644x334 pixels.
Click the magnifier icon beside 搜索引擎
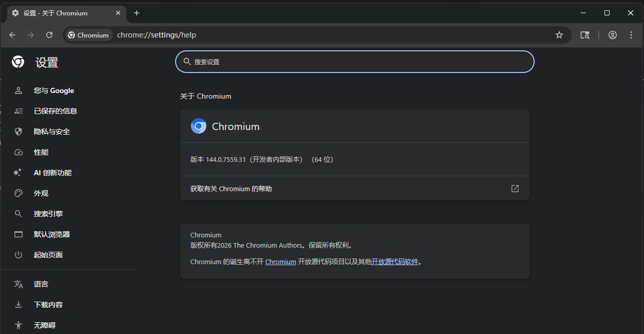[18, 214]
